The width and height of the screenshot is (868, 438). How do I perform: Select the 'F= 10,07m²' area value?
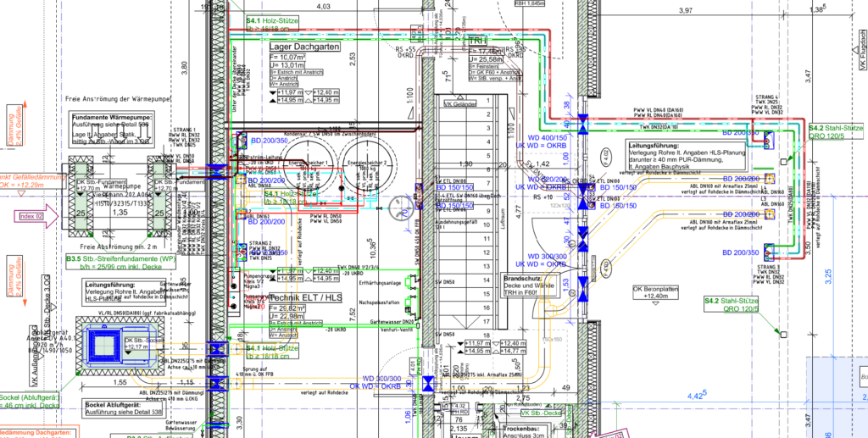290,58
